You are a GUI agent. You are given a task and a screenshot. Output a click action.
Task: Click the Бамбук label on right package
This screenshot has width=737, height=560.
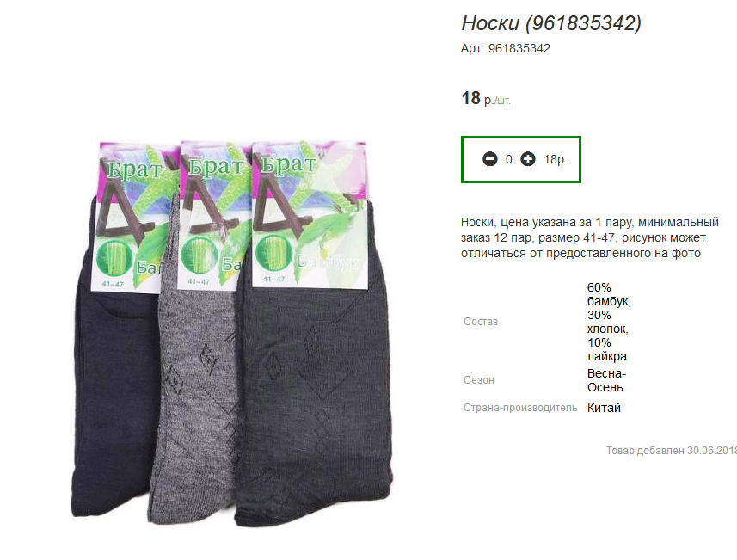(x=328, y=262)
